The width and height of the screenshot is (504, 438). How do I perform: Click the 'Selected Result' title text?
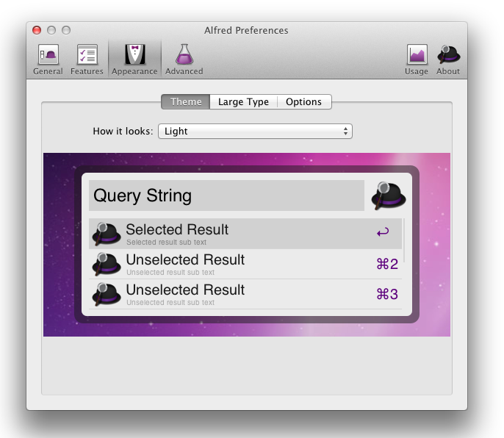(177, 229)
